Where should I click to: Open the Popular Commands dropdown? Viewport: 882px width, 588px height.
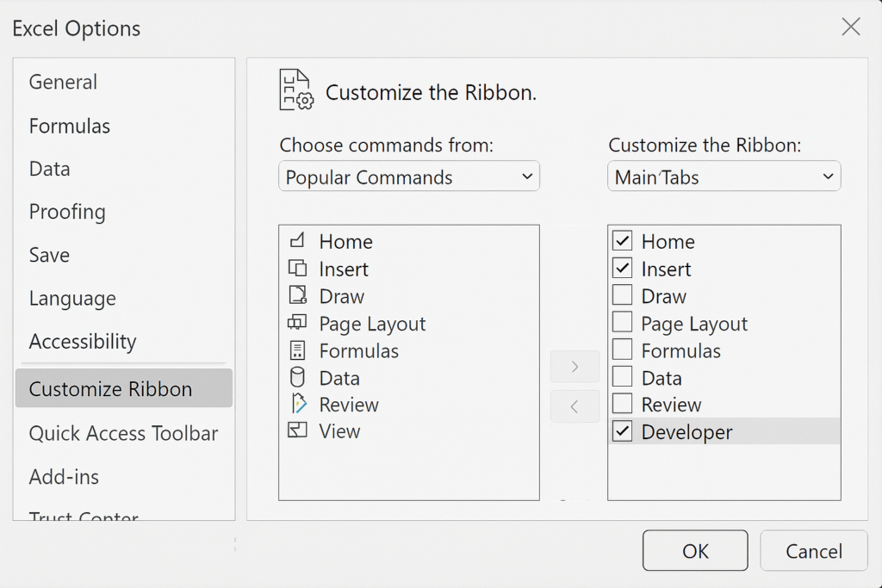(409, 176)
